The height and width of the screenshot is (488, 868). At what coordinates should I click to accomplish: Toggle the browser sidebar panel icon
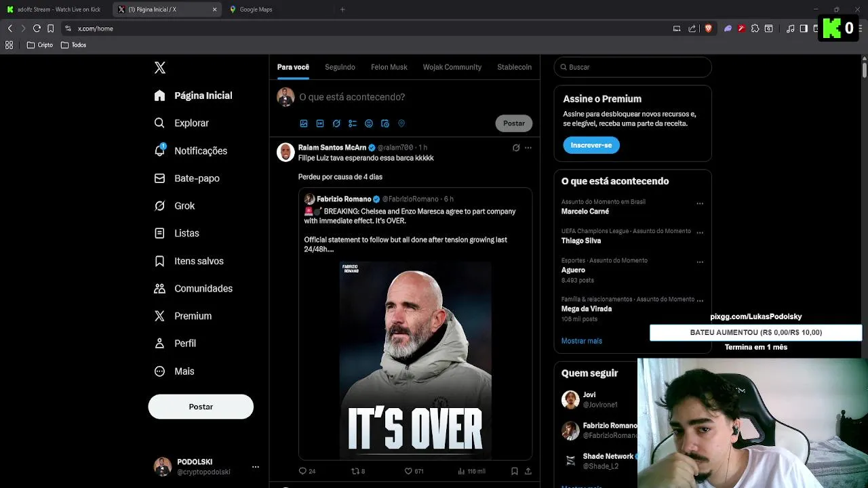coord(804,28)
